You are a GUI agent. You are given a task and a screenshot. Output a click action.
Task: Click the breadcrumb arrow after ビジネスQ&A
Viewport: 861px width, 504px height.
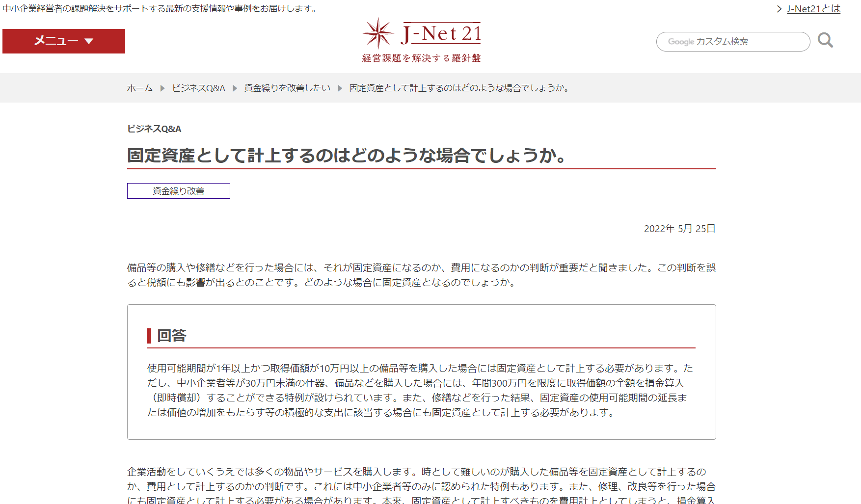[235, 88]
